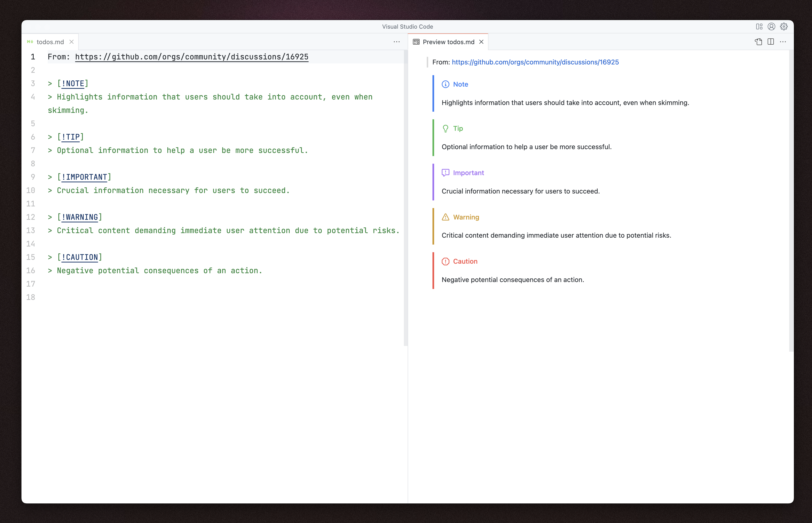Select the Preview todos.md tab
Image resolution: width=812 pixels, height=523 pixels.
tap(448, 42)
